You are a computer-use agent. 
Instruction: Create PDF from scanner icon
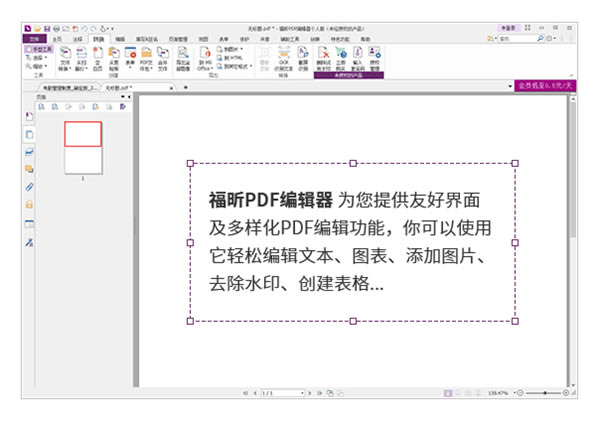click(81, 59)
